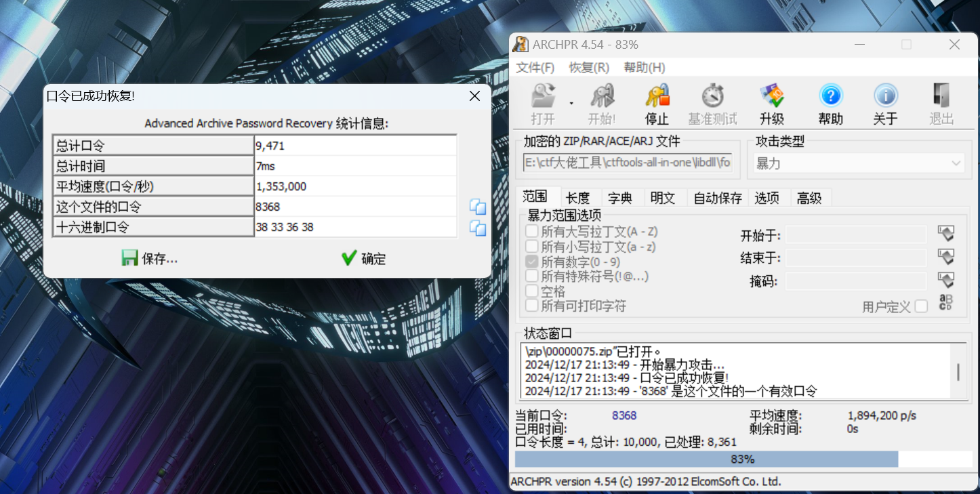Click the 平均速度 value 1,894,200 p/s
The height and width of the screenshot is (494, 980).
pyautogui.click(x=882, y=415)
